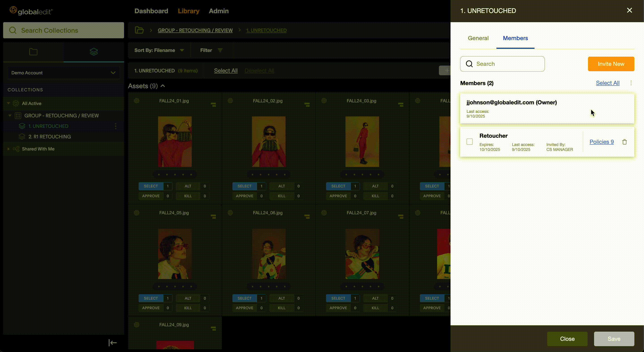Image resolution: width=644 pixels, height=352 pixels.
Task: Collapse the All Active tree node
Action: click(8, 103)
